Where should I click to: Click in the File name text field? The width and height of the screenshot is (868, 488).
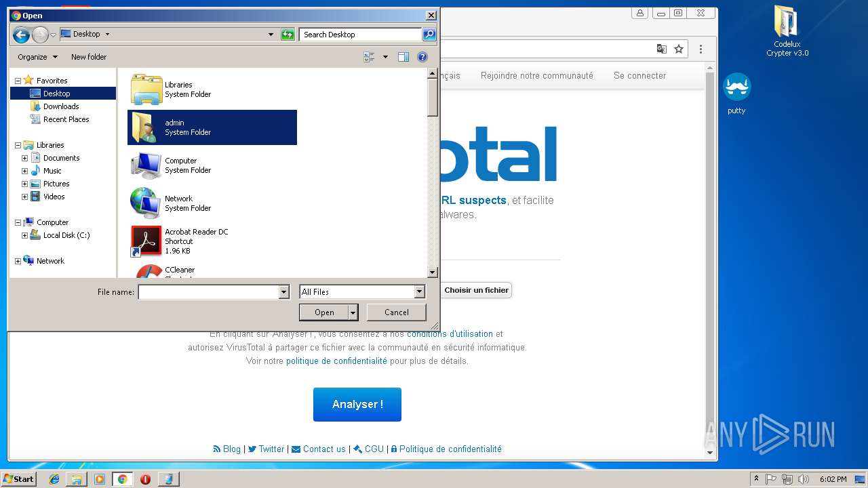(x=208, y=291)
